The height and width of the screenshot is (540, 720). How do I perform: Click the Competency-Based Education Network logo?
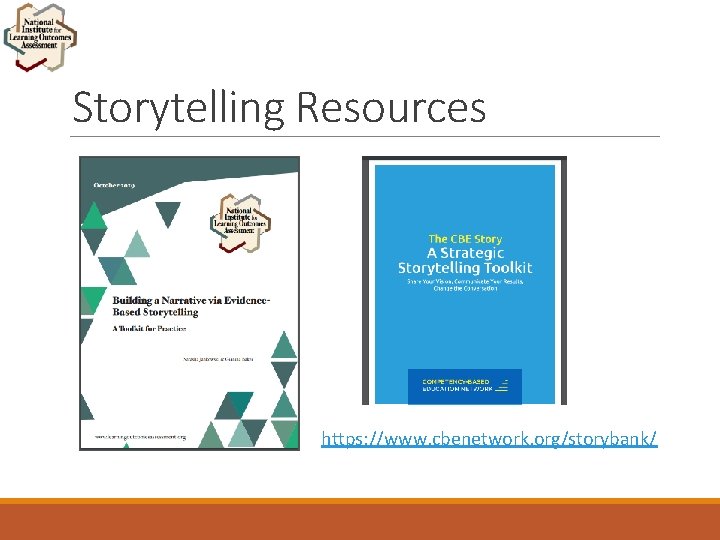pyautogui.click(x=465, y=386)
